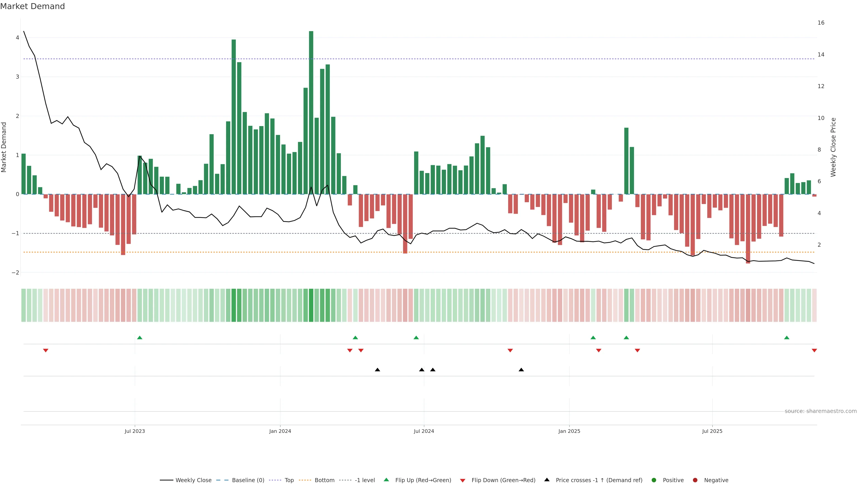
Task: Click the Jul 2025 x-axis label
Action: point(712,431)
